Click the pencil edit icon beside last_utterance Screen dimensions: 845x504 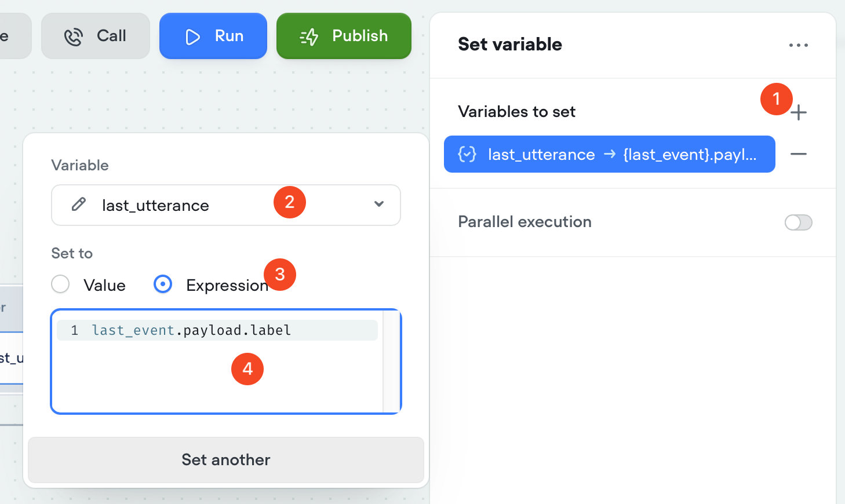[x=79, y=204]
